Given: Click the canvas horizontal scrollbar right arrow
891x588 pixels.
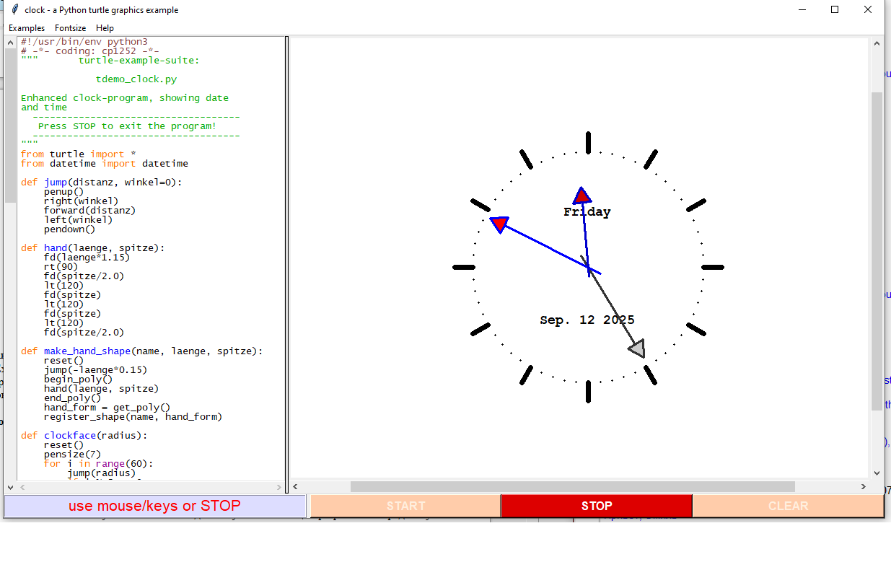Looking at the screenshot, I should [x=864, y=487].
